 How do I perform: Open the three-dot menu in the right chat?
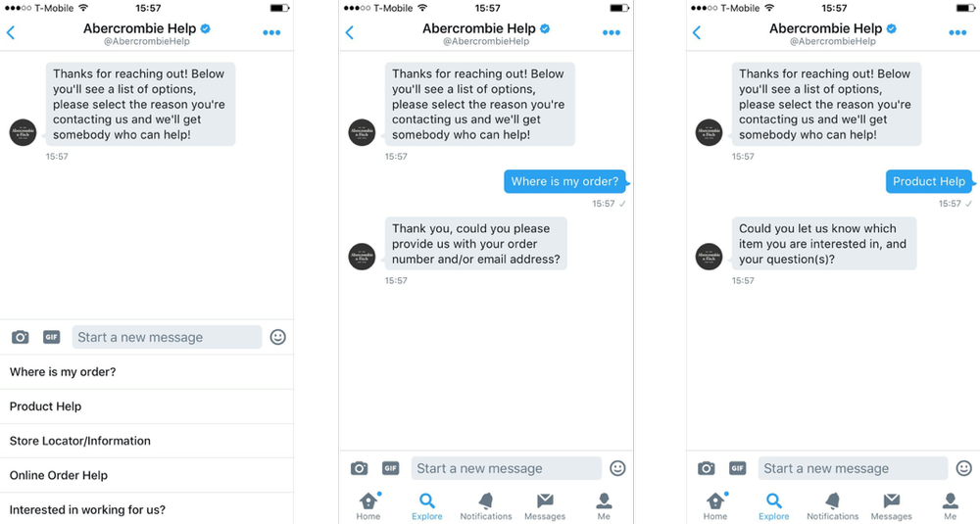coord(957,32)
